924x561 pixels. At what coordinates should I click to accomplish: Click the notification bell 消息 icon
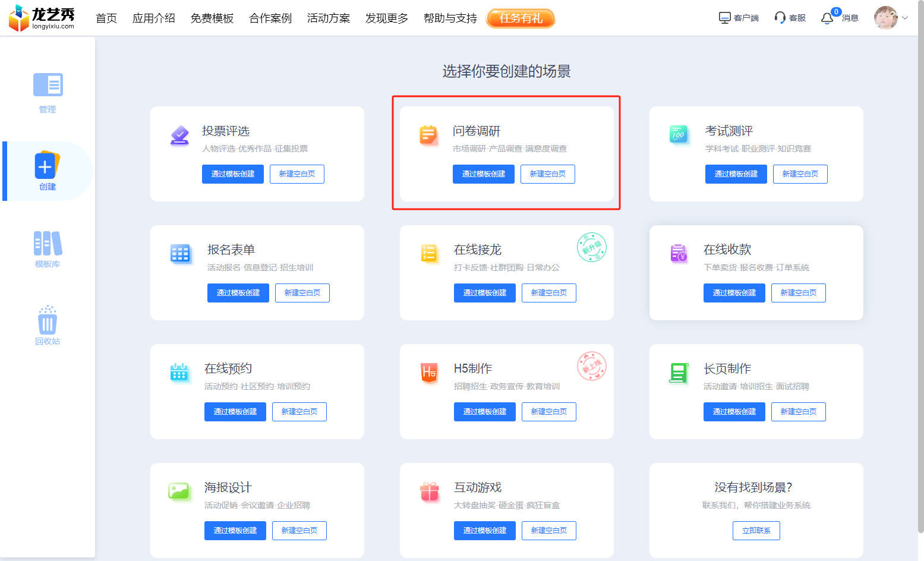point(827,18)
